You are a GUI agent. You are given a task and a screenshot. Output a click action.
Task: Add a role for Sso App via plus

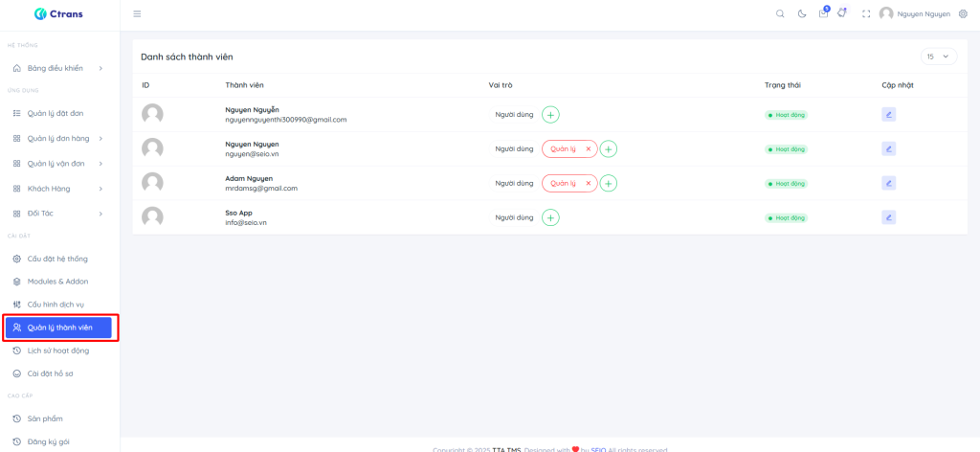[x=550, y=217]
